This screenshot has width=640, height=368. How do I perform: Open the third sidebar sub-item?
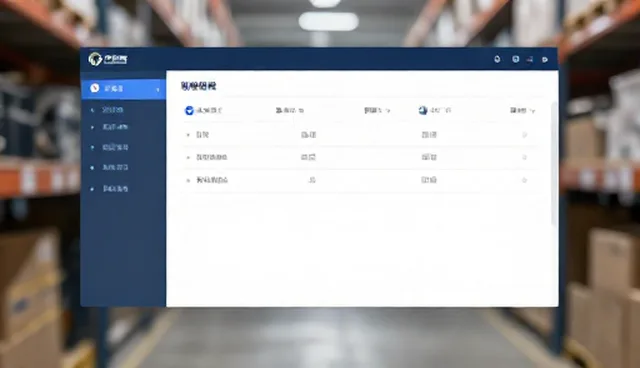point(115,147)
